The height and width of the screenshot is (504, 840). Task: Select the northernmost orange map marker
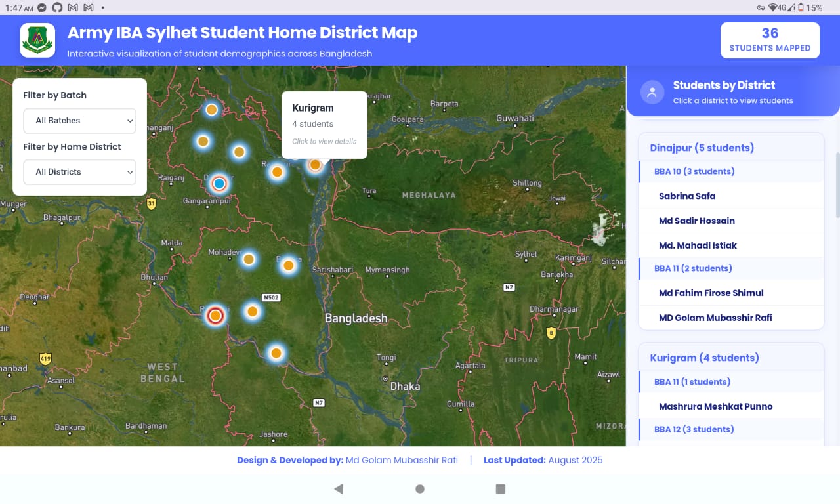(211, 110)
